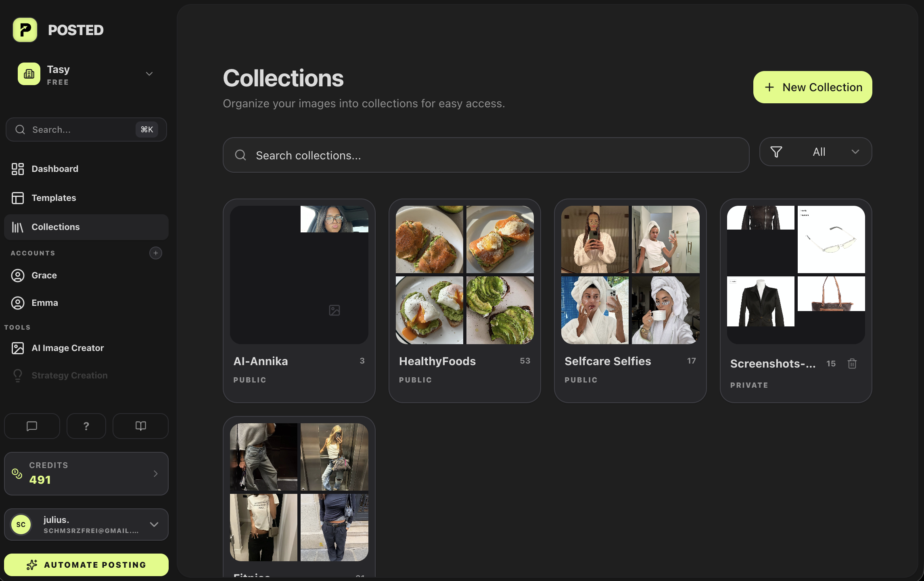The image size is (924, 581).
Task: Focus the Search collections field
Action: click(x=486, y=155)
